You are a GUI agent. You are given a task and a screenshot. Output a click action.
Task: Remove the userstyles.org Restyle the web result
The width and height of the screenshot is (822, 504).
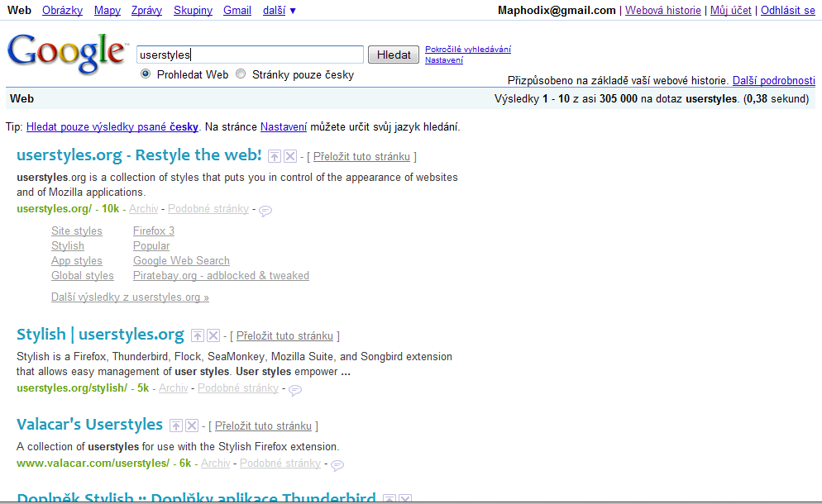290,156
